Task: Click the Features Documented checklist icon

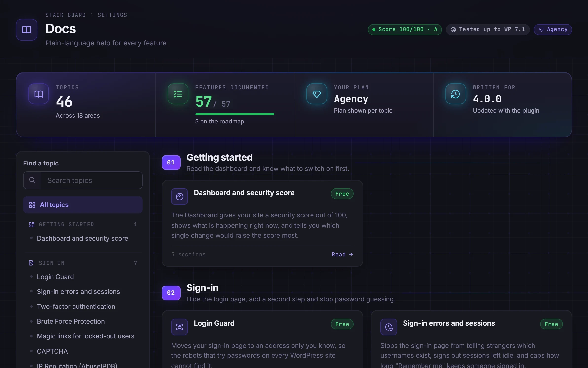Action: pos(178,94)
